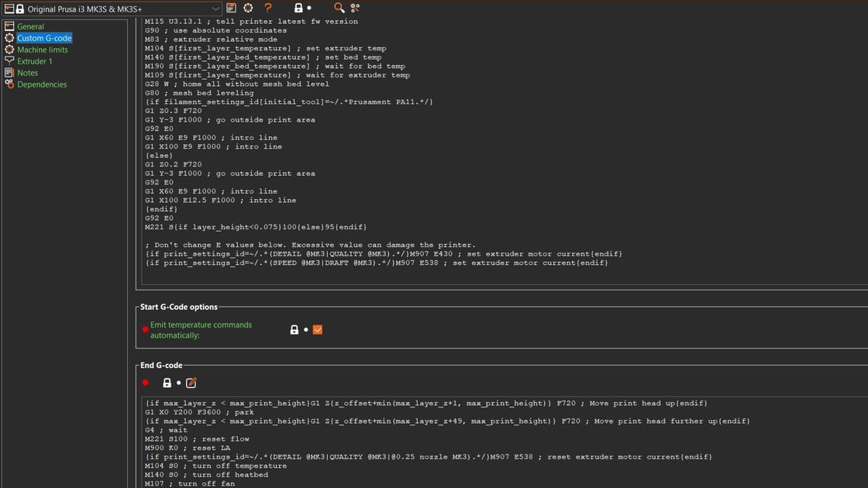Click the lock beside the temperature commands option

(x=294, y=329)
